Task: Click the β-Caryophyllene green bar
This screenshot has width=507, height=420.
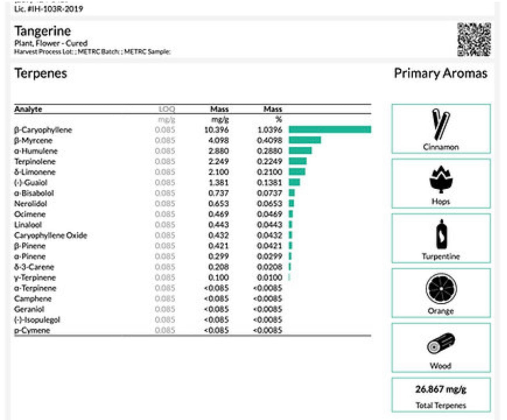Action: point(330,130)
